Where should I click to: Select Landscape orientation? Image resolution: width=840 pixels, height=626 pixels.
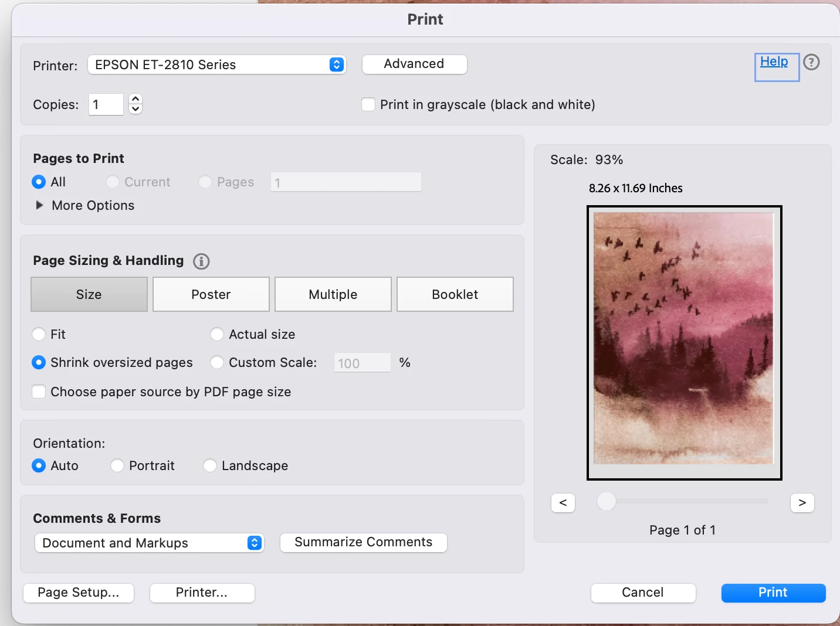pyautogui.click(x=210, y=465)
